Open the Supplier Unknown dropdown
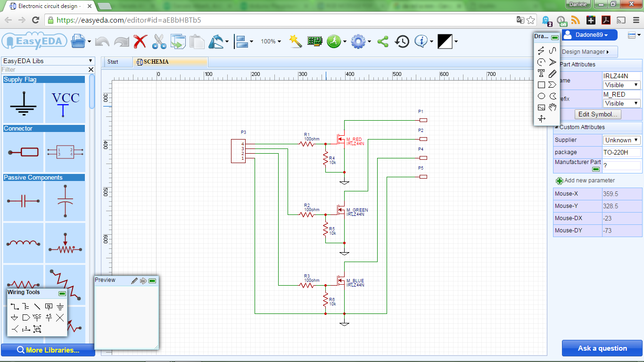 [622, 140]
